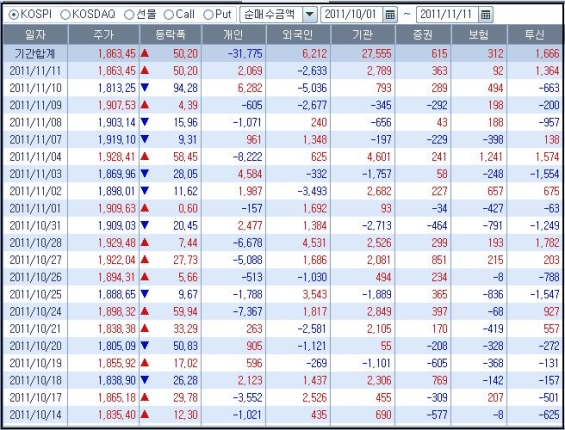Click the start date field 2011/10/01

click(351, 14)
